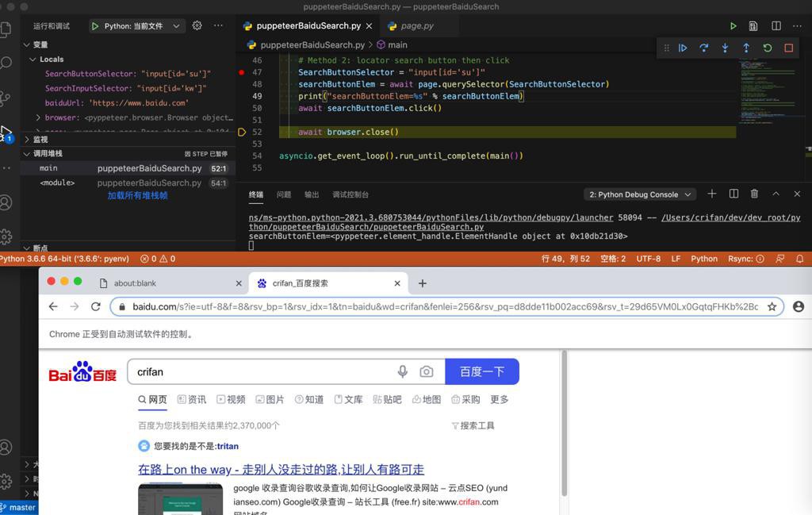
Task: Start Baidu voice search with the microphone
Action: 402,371
